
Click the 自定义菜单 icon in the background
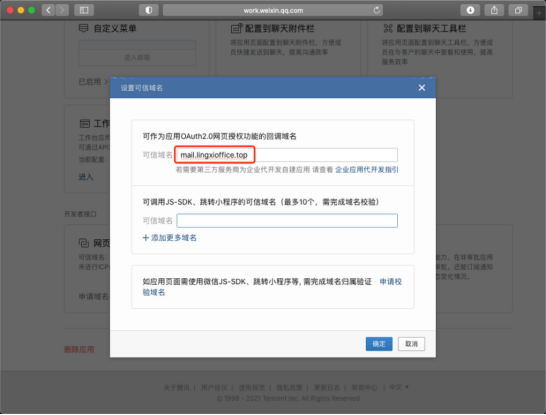[x=84, y=28]
